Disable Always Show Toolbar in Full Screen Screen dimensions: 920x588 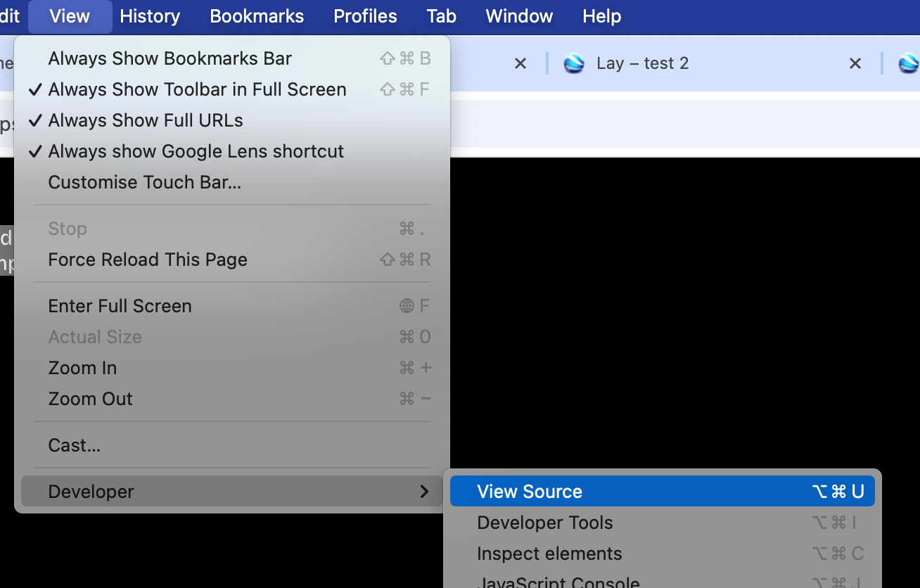197,89
